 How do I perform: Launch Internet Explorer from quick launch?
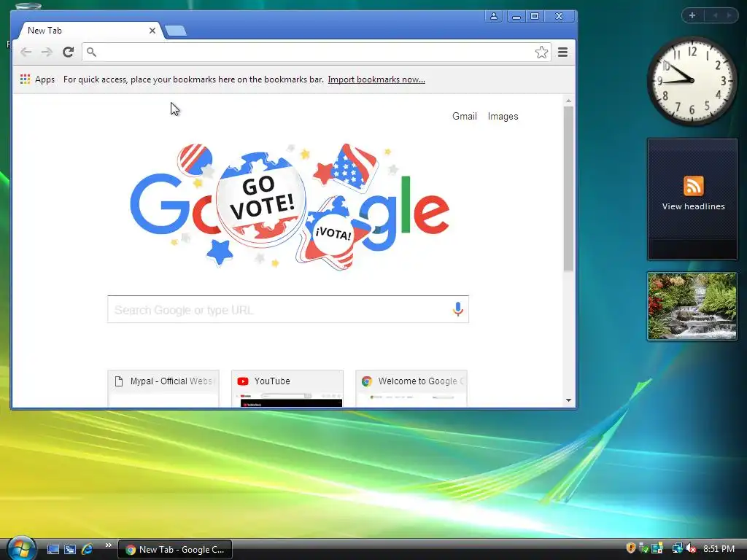coord(88,549)
